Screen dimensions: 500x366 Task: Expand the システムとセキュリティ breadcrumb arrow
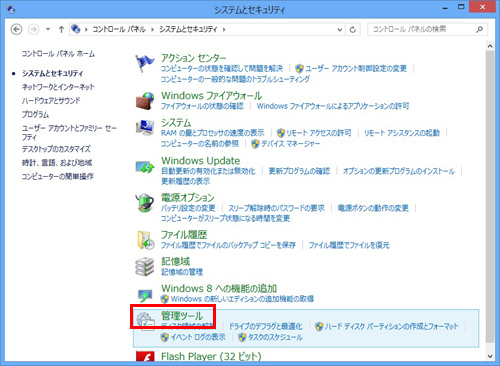tap(224, 29)
